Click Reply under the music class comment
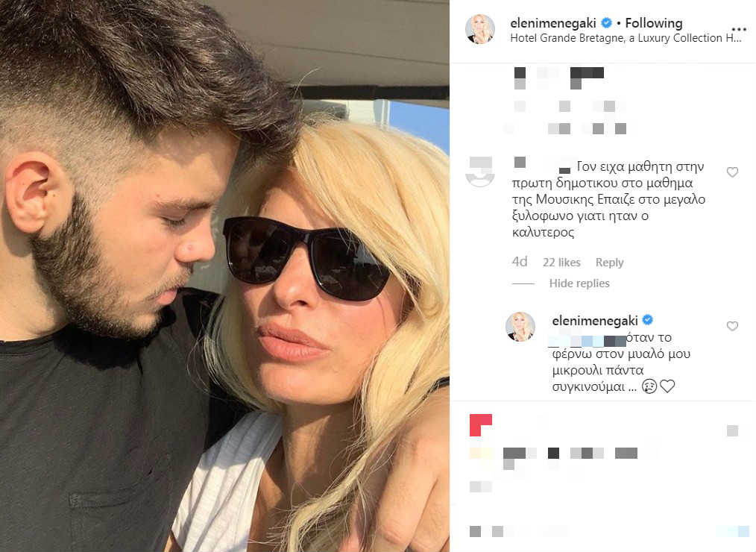The image size is (756, 552). click(609, 262)
